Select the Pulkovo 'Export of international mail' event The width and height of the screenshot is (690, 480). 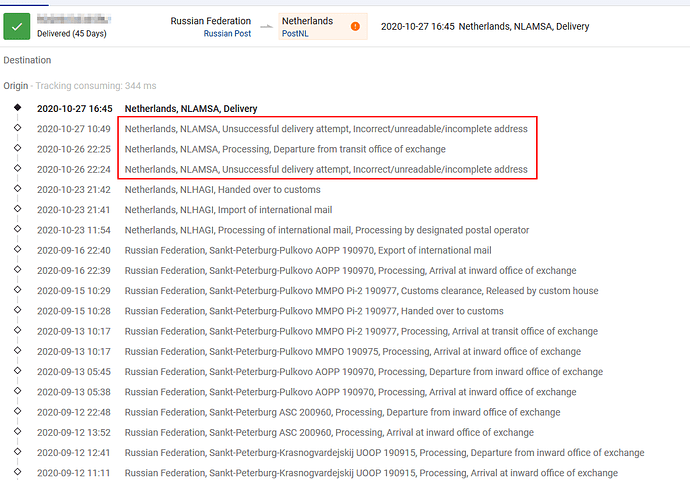(x=308, y=250)
